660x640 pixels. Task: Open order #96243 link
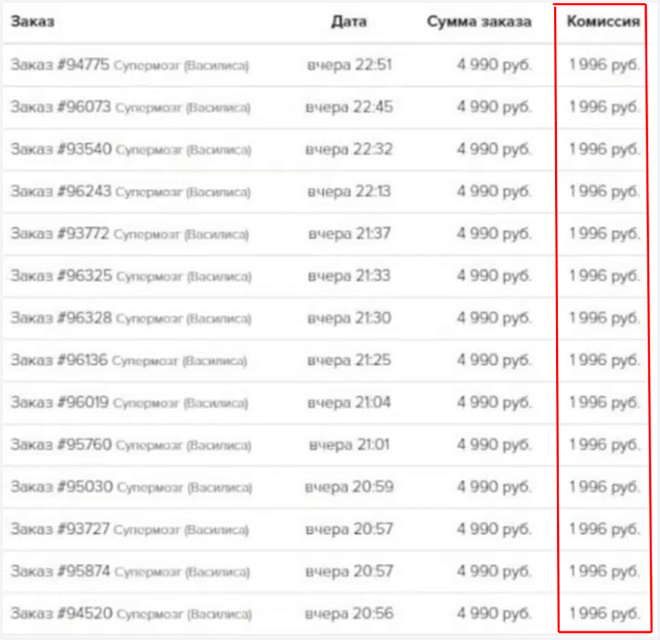61,191
